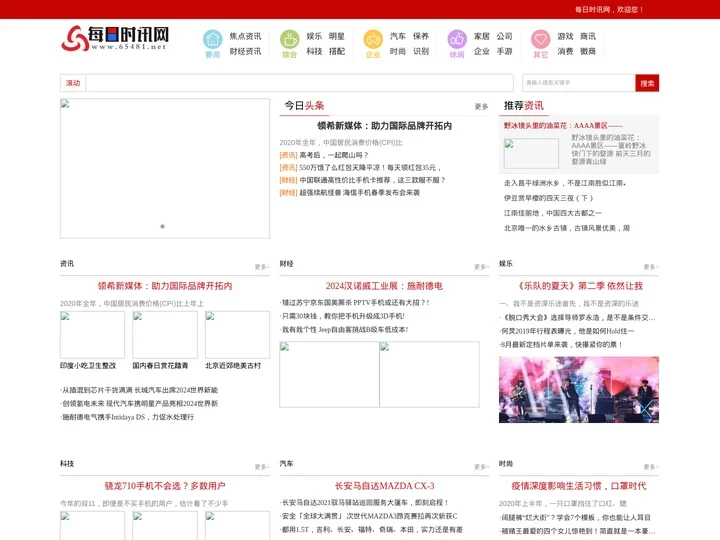
Task: Click the 野冰镜头里的油菜花 article thumbnail
Action: click(531, 153)
